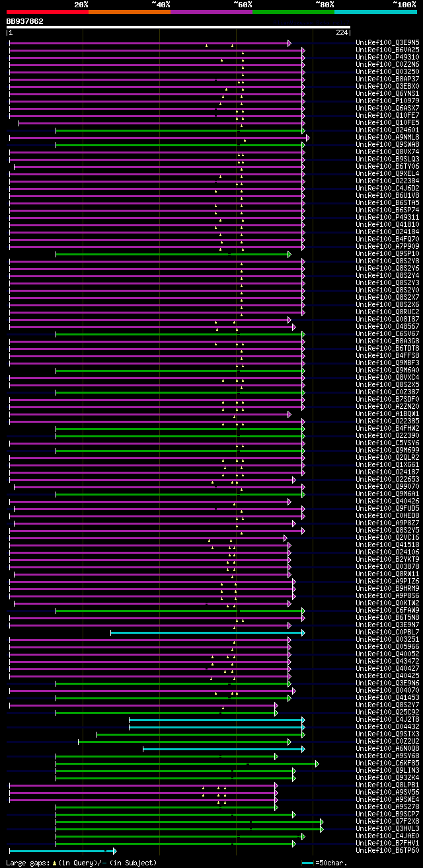The height and width of the screenshot is (868, 423).
Task: Select hit label UniRef100_Q9FUD5
Action: (387, 508)
